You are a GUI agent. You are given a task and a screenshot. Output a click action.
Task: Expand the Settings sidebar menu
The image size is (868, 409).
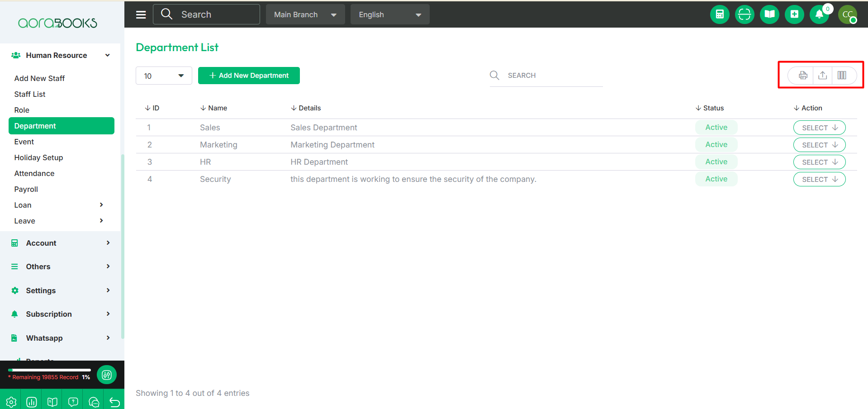point(61,290)
